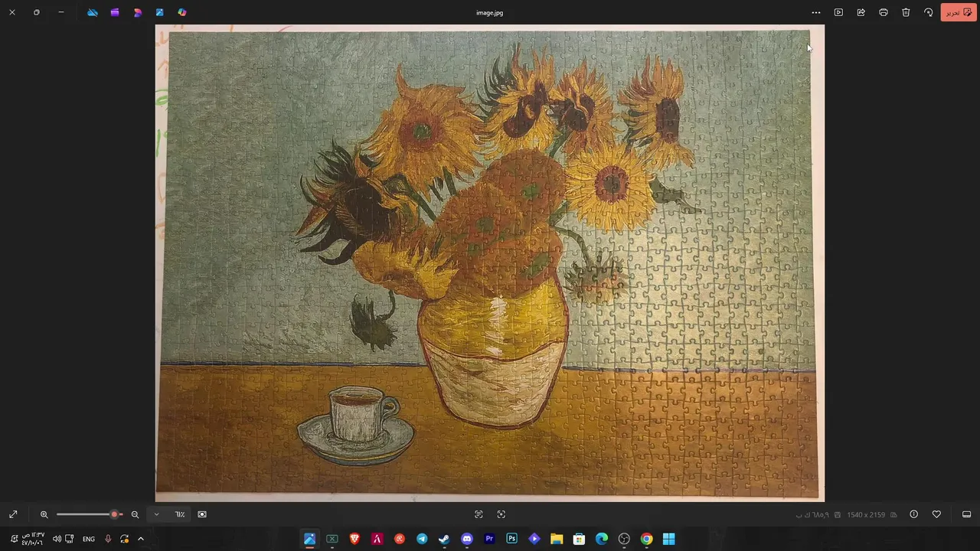Fit image to window using the fit icon
980x551 pixels.
[x=202, y=514]
